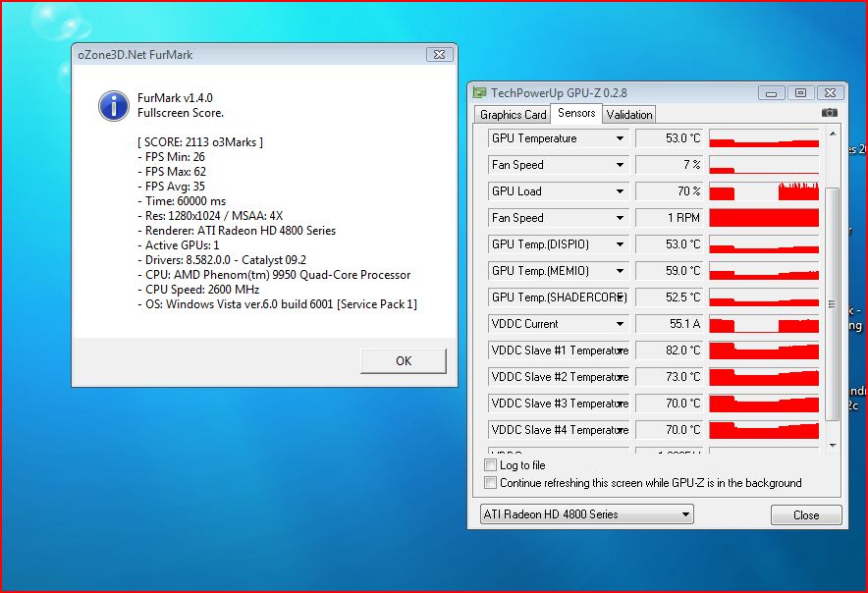Click the CPU Speed: 2600 MHz line
This screenshot has width=868, height=593.
(198, 290)
